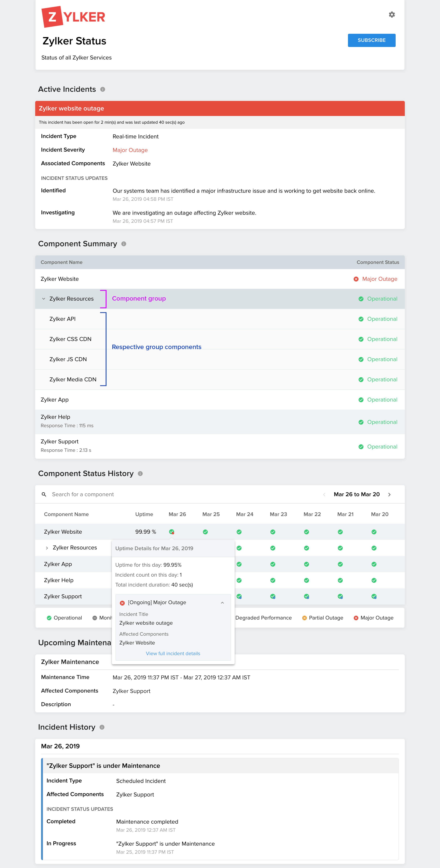The height and width of the screenshot is (868, 440).
Task: Click Zylker Website Mar 25 status check
Action: [x=205, y=532]
